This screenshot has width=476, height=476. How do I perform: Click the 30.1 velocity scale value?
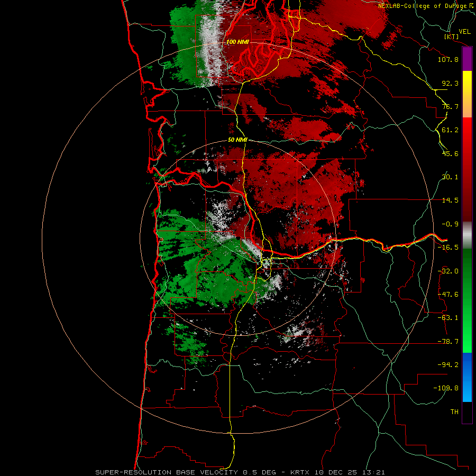tap(450, 177)
